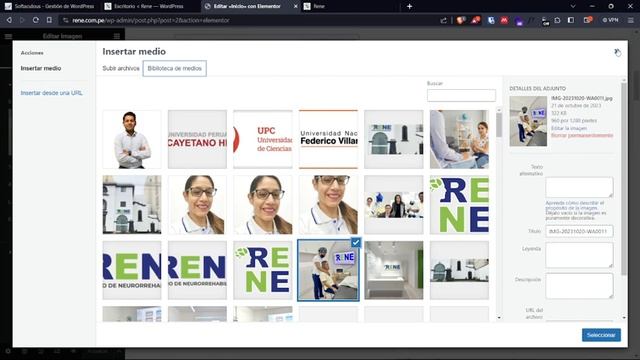
Task: Focus the Título input field
Action: click(579, 231)
